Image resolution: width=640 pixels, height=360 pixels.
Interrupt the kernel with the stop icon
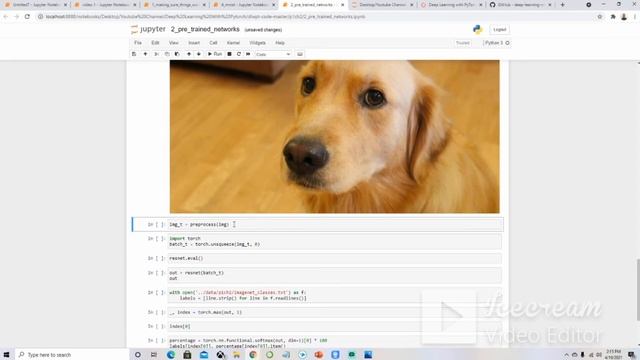(229, 54)
